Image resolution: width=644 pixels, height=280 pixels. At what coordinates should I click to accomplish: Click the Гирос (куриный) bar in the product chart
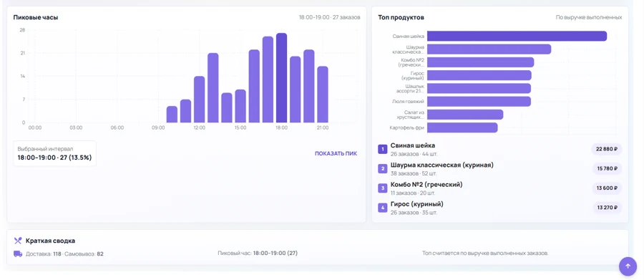pos(479,75)
